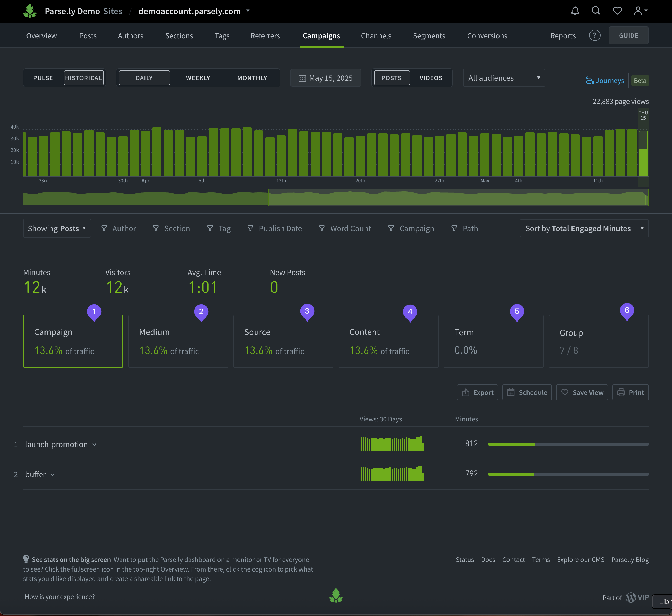672x616 pixels.
Task: Click the Save View heart icon
Action: click(565, 392)
